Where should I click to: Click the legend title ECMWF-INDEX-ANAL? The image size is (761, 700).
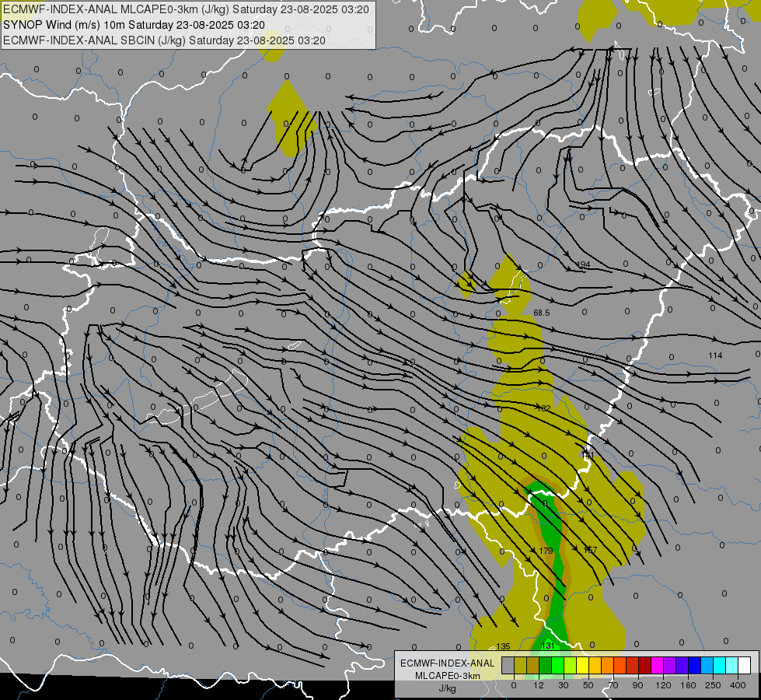[x=447, y=663]
